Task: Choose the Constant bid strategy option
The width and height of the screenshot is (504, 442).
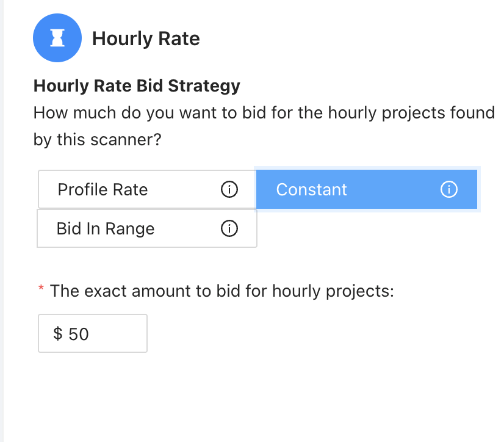Action: 367,189
